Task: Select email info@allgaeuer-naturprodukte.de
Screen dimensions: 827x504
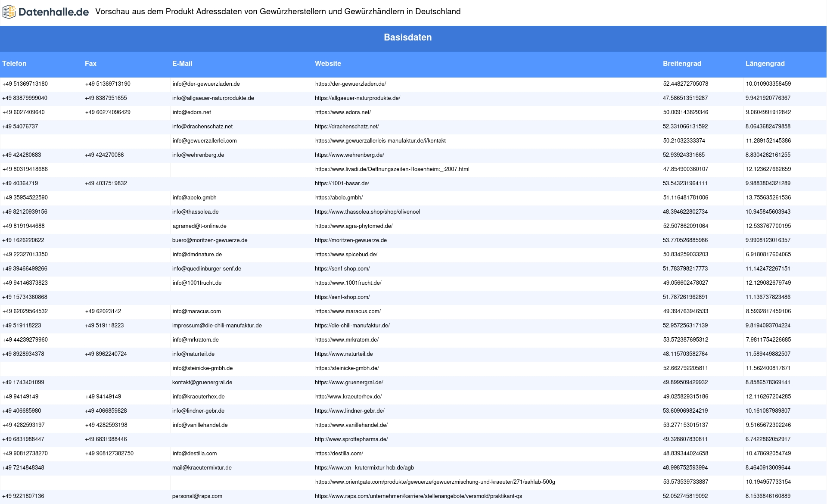Action: tap(213, 98)
